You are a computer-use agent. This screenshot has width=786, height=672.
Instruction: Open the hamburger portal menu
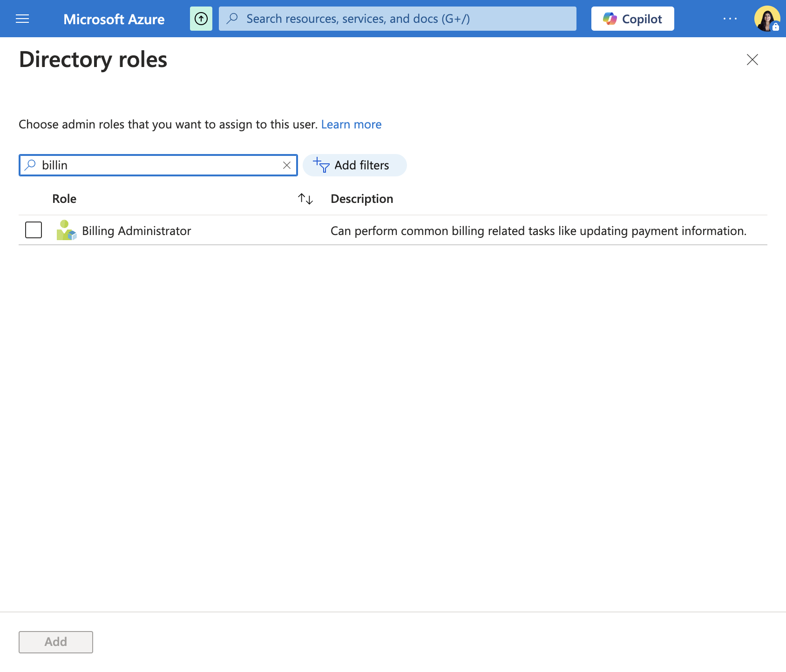point(22,19)
